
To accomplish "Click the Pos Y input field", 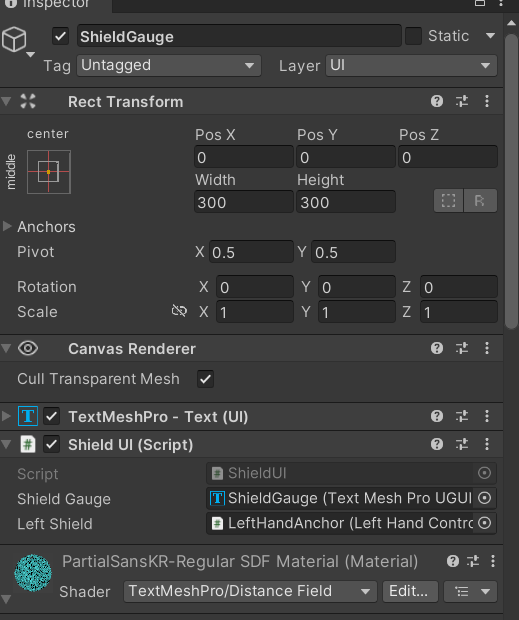I will coord(346,157).
